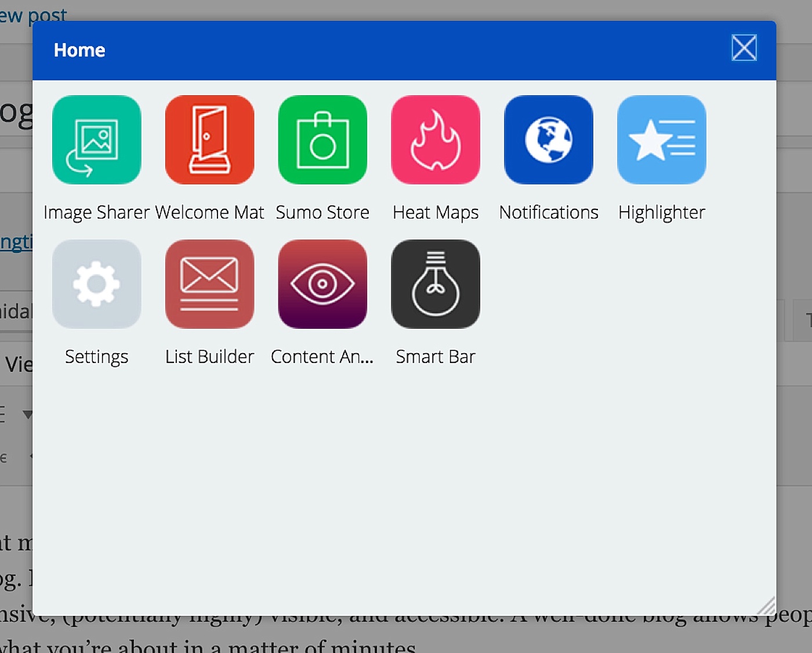
Task: Launch the Welcome Mat door icon
Action: 209,140
